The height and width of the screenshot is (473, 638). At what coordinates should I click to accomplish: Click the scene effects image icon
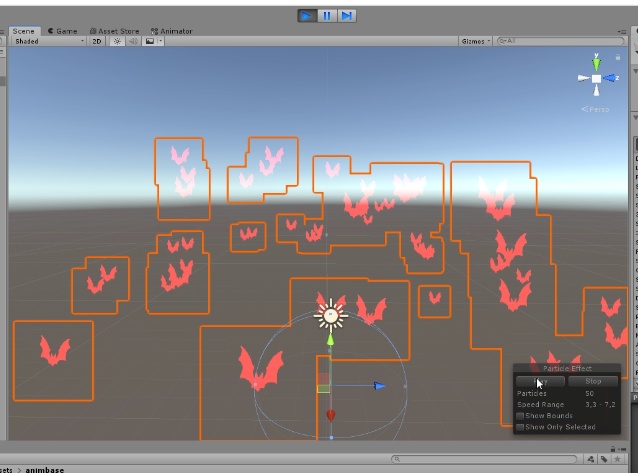150,41
